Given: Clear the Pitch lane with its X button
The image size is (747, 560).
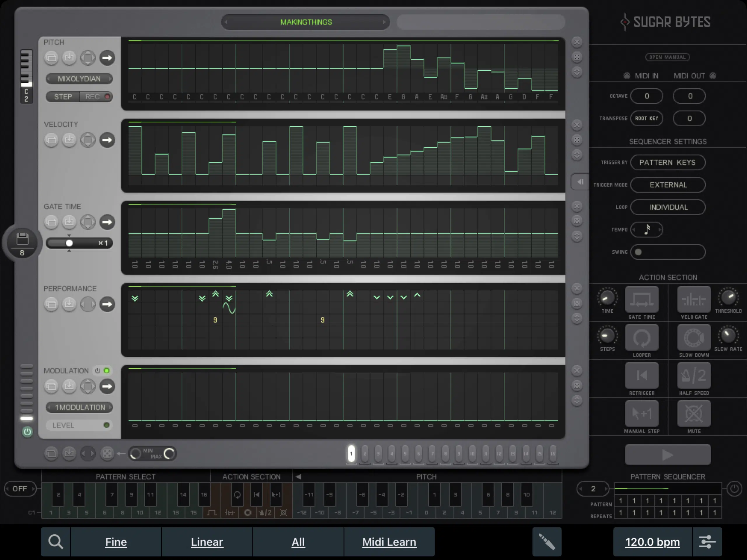Looking at the screenshot, I should [577, 42].
